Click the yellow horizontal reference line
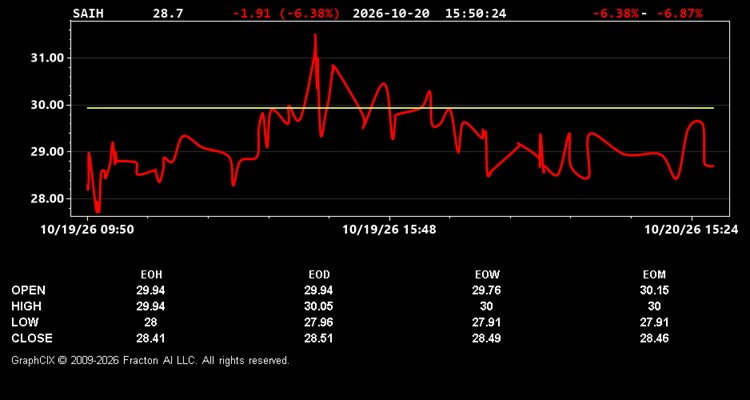This screenshot has width=750, height=400. 400,108
